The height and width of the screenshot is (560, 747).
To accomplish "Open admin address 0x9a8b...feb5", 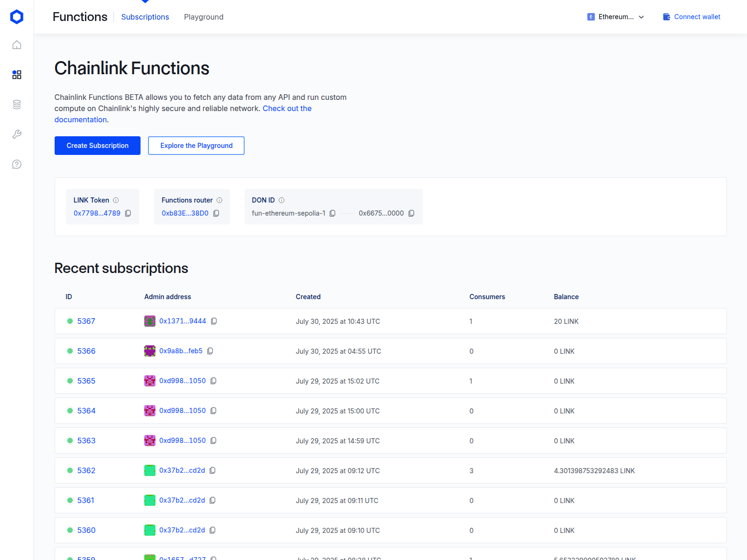I will click(181, 351).
